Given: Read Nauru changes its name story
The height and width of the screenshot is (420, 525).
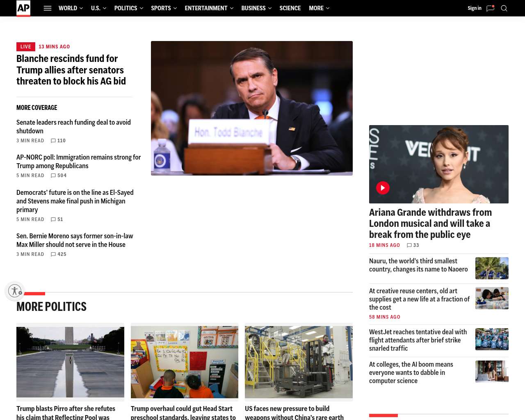Looking at the screenshot, I should pos(418,265).
